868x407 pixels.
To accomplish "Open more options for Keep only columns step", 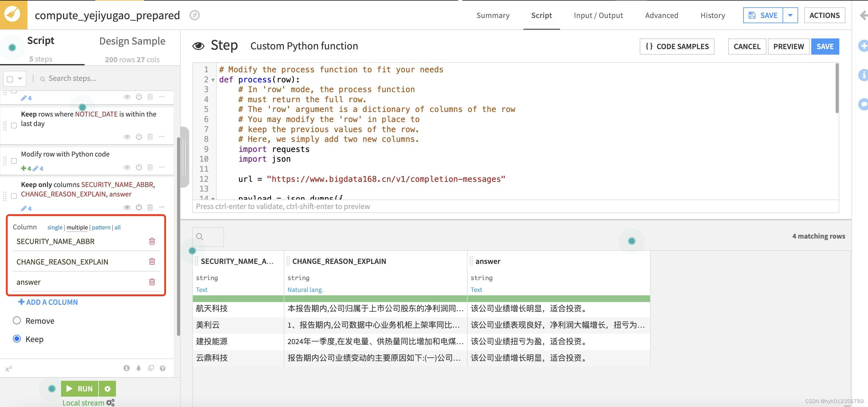I will 162,207.
